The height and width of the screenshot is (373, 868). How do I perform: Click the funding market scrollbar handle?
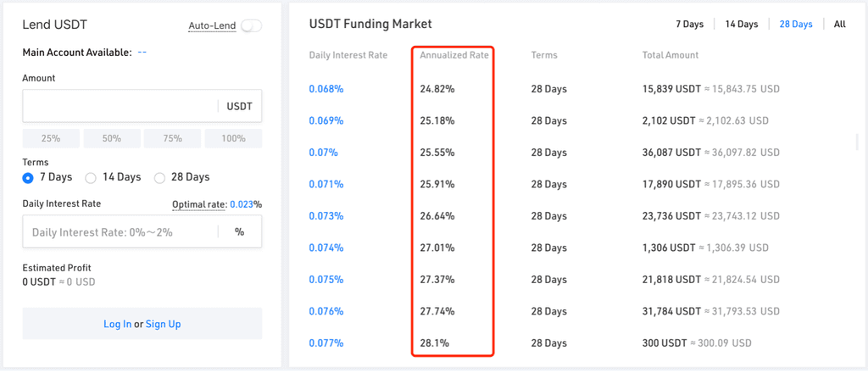[x=858, y=142]
